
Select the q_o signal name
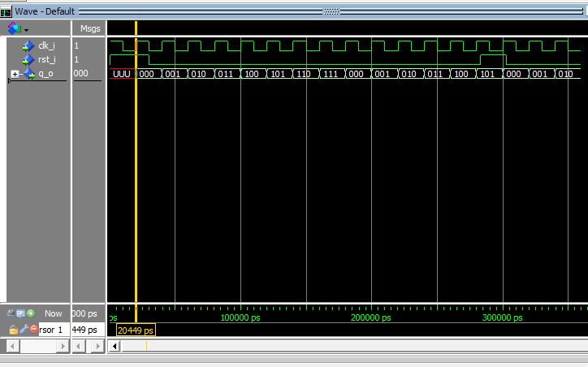(45, 74)
